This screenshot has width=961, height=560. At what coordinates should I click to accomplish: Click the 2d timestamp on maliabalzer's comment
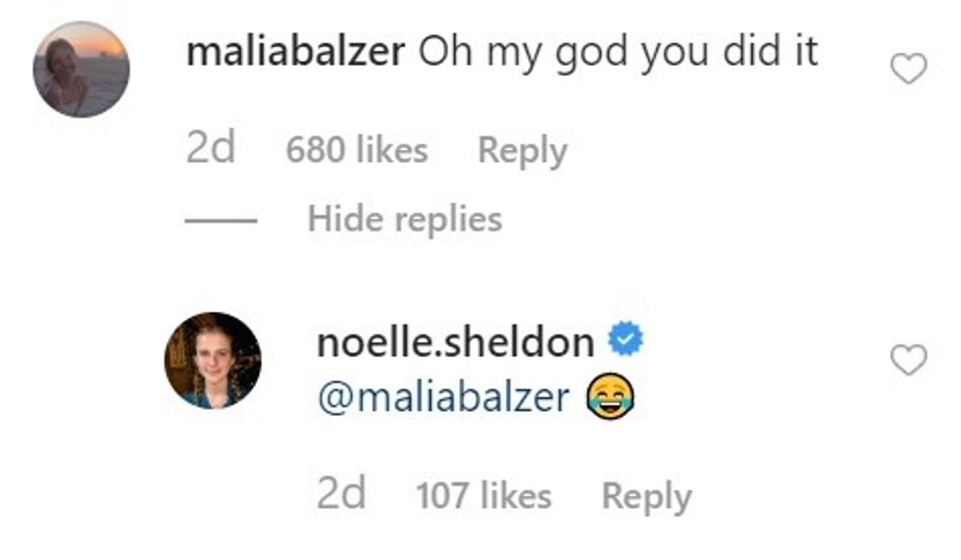pos(211,150)
